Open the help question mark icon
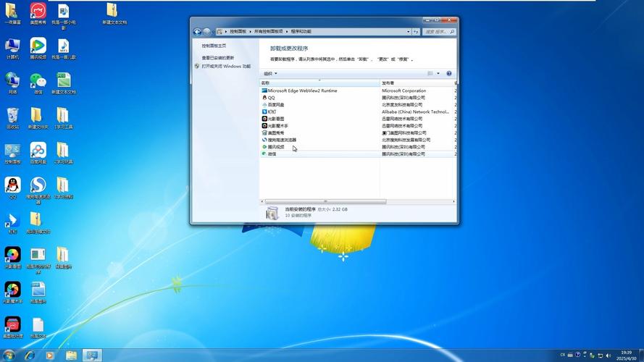644x362 pixels. pyautogui.click(x=449, y=73)
